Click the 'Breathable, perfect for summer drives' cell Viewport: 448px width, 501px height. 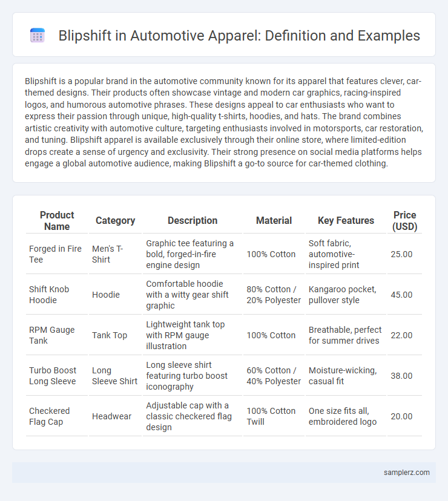point(346,335)
